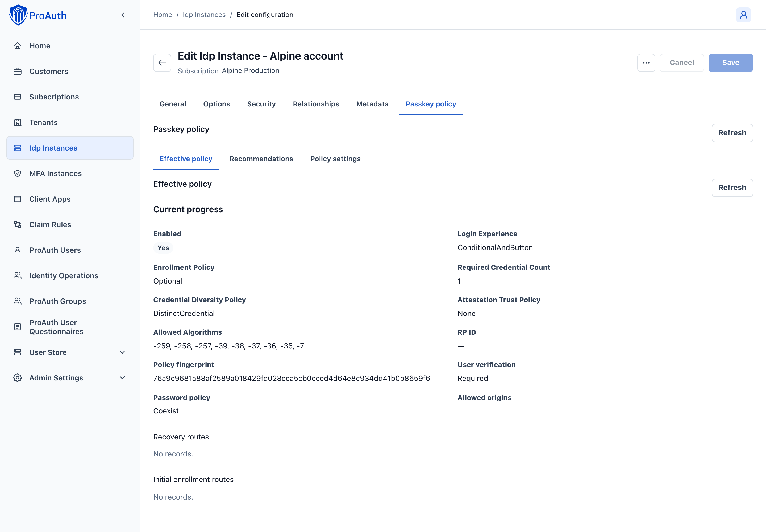The height and width of the screenshot is (532, 766).
Task: Select the Passkey policy tab
Action: 431,104
